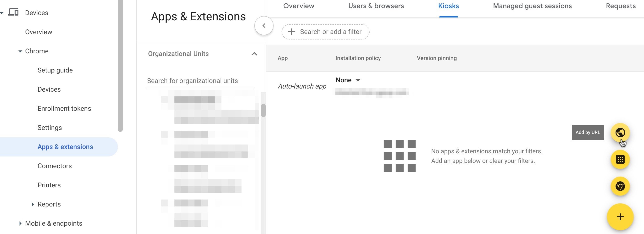This screenshot has width=644, height=234.
Task: Click Search or add a filter box
Action: (x=325, y=32)
